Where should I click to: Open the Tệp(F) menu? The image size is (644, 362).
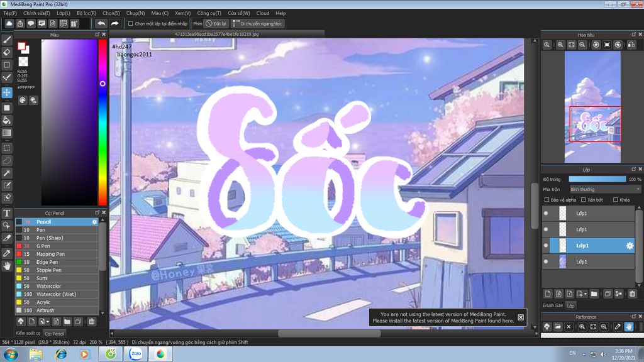10,13
